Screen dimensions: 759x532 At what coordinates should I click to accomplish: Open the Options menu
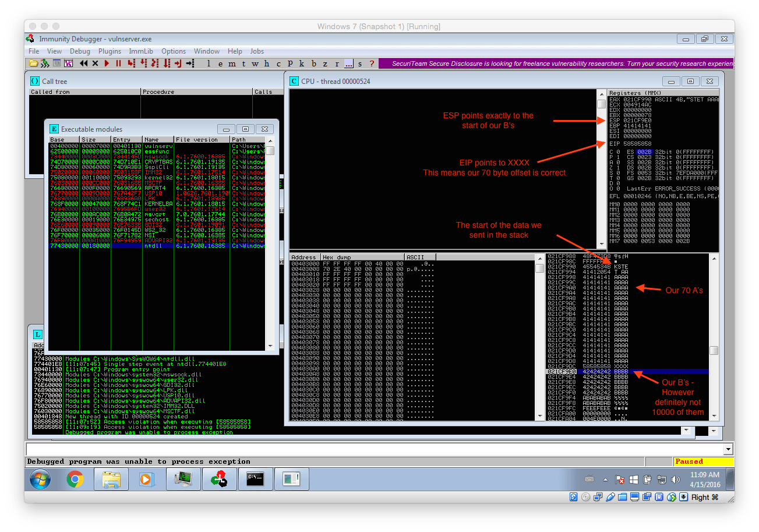point(174,51)
